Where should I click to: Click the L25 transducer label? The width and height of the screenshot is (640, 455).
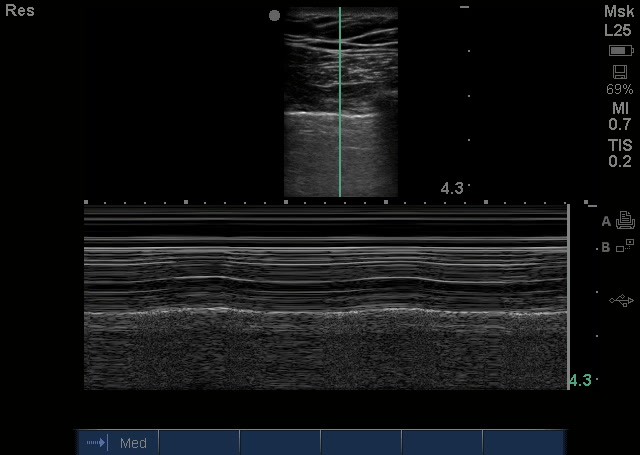(618, 29)
